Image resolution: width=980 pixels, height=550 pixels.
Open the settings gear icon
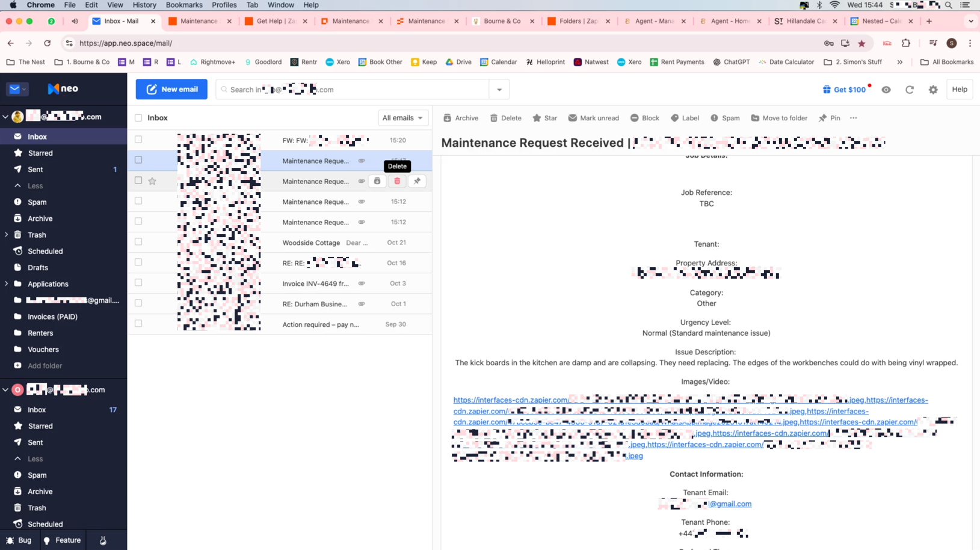click(x=933, y=90)
